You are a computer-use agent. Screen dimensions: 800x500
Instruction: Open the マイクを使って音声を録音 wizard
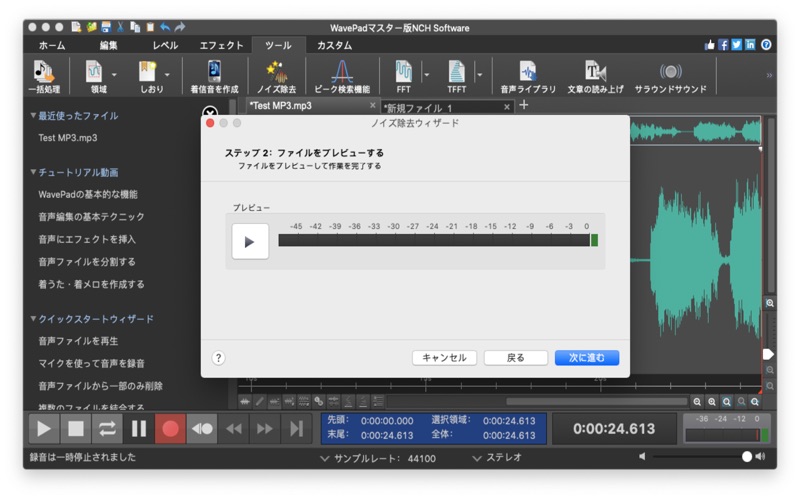click(91, 363)
